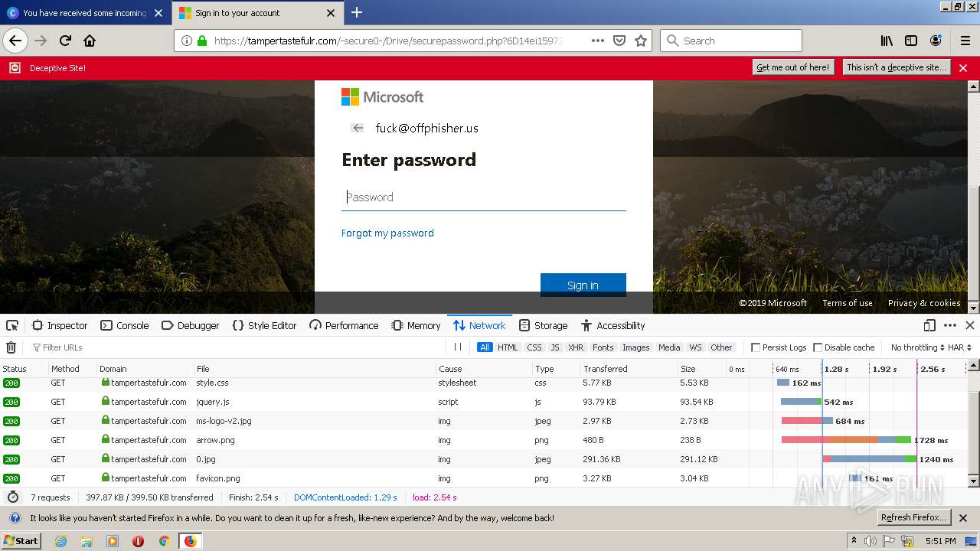The width and height of the screenshot is (980, 551).
Task: Click Forgot my password link
Action: pyautogui.click(x=387, y=233)
